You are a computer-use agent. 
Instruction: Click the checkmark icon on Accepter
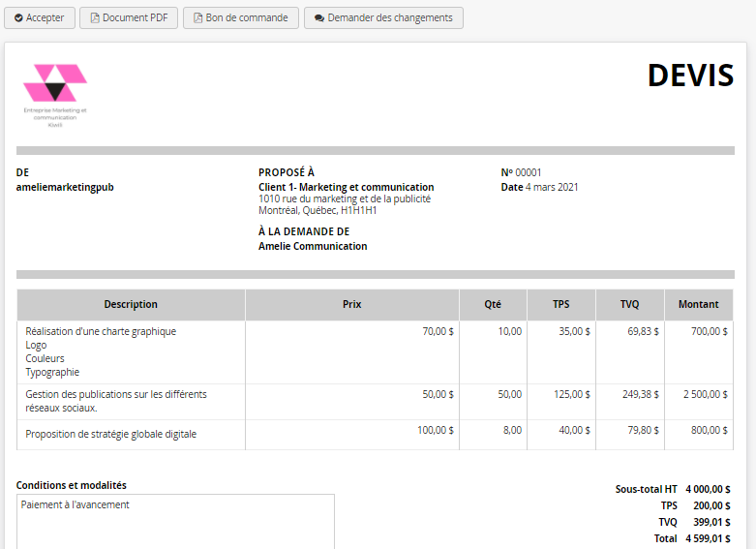click(18, 18)
